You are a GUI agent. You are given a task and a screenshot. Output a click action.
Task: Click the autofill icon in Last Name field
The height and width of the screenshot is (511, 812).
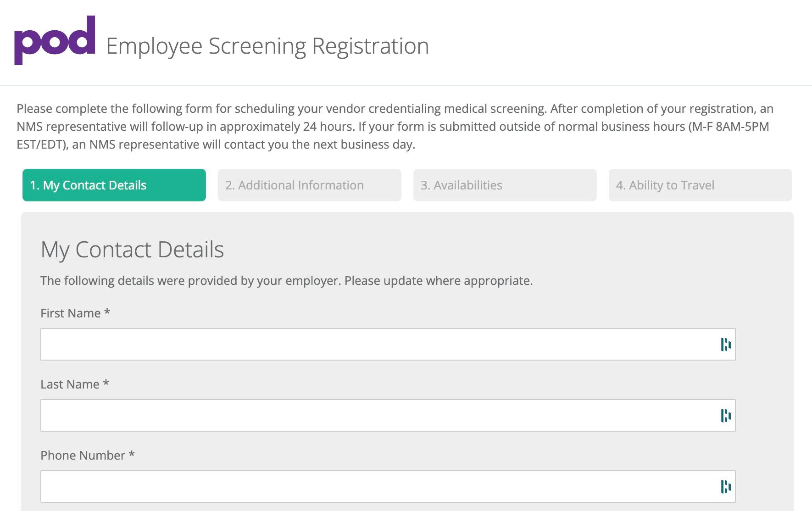pyautogui.click(x=725, y=416)
